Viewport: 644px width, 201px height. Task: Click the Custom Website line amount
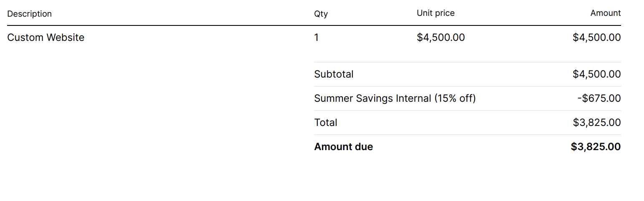pyautogui.click(x=596, y=38)
